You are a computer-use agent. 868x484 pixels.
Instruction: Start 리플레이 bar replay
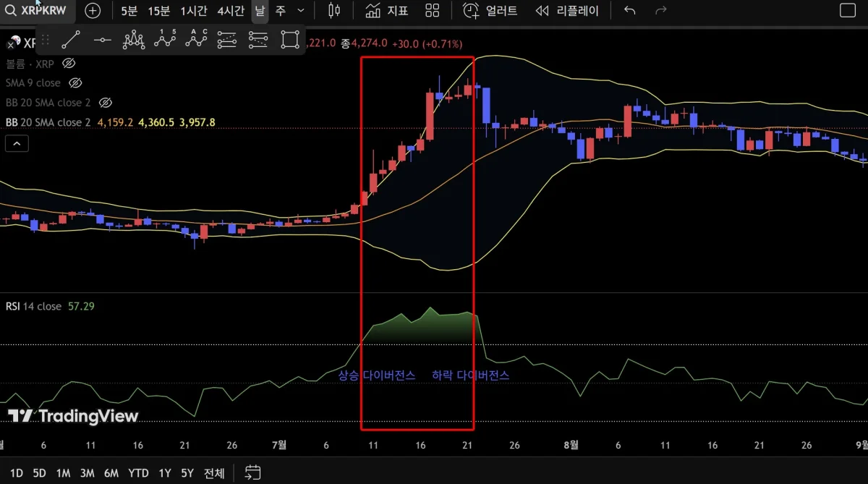click(568, 11)
